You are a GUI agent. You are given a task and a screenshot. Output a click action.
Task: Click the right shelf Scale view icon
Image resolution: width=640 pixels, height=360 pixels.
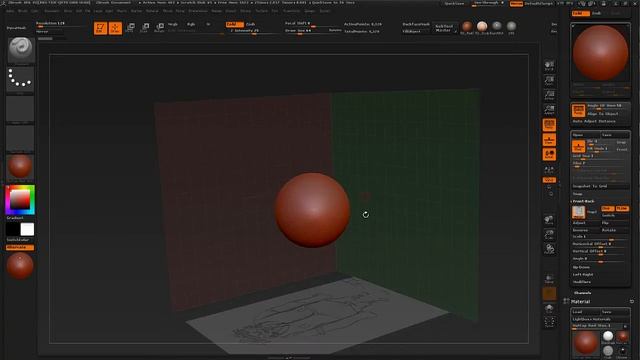pyautogui.click(x=549, y=235)
